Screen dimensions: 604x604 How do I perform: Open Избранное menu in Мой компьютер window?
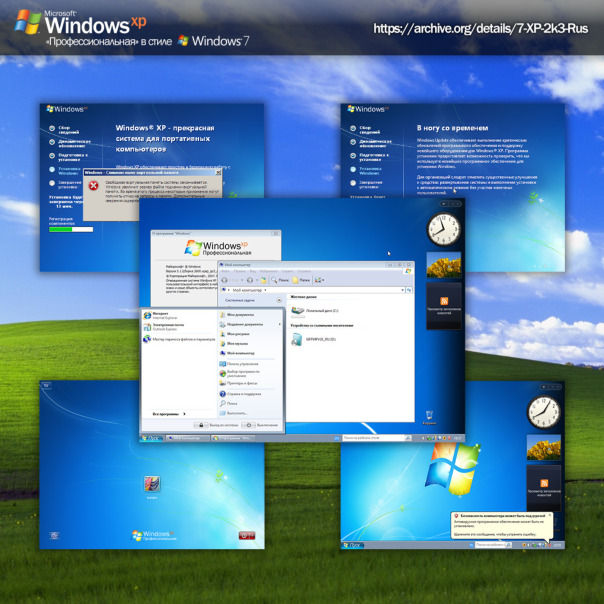point(268,271)
